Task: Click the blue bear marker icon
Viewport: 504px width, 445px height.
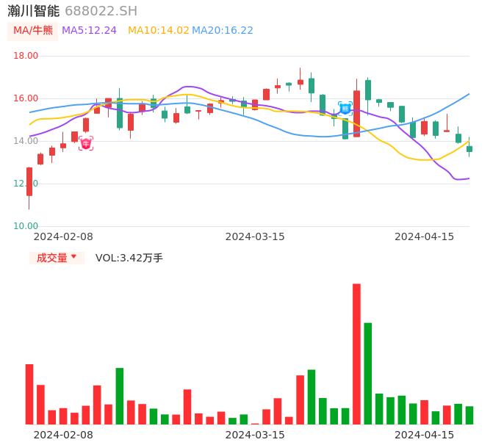Action: point(345,108)
